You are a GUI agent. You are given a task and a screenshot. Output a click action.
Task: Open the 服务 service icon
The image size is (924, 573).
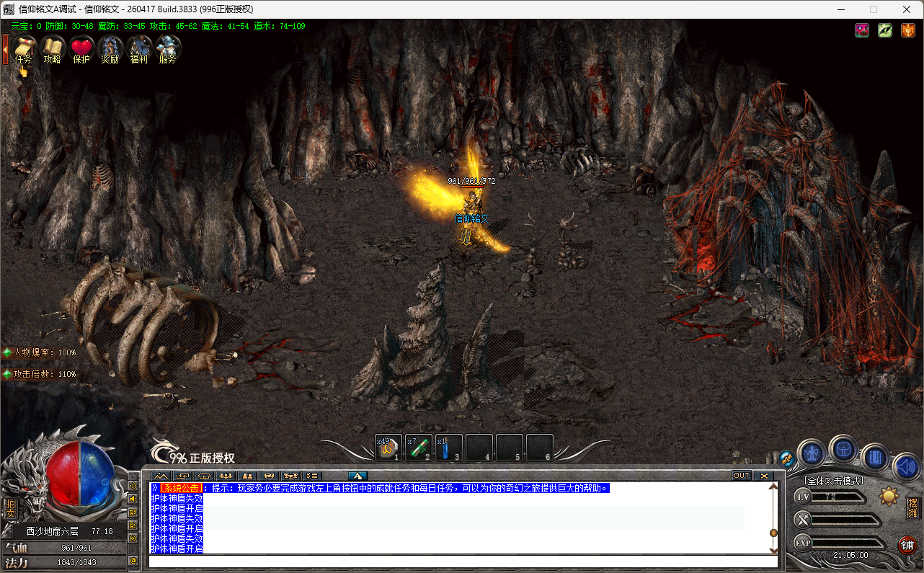[x=168, y=48]
